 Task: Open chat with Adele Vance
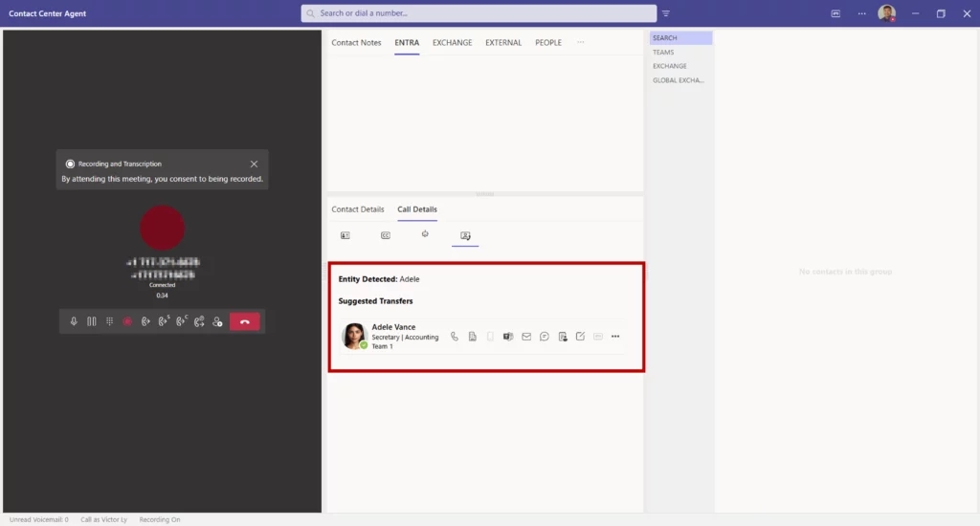[545, 337]
